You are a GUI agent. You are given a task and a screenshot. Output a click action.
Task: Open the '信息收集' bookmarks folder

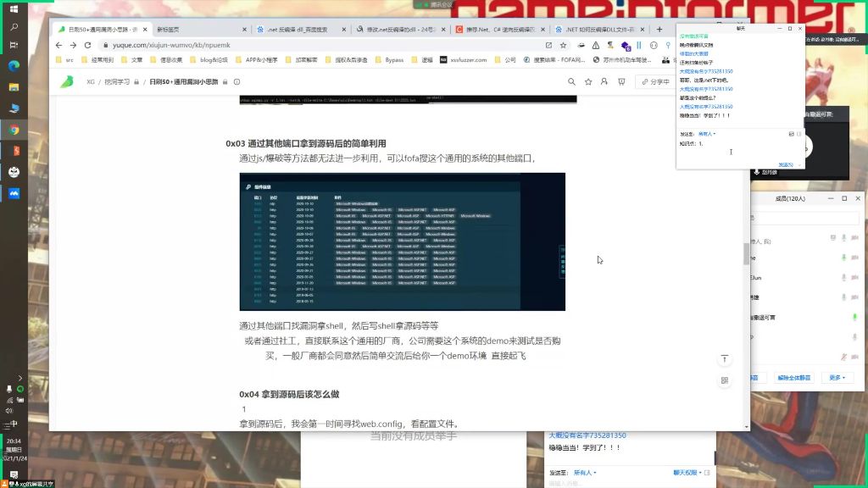pos(167,60)
